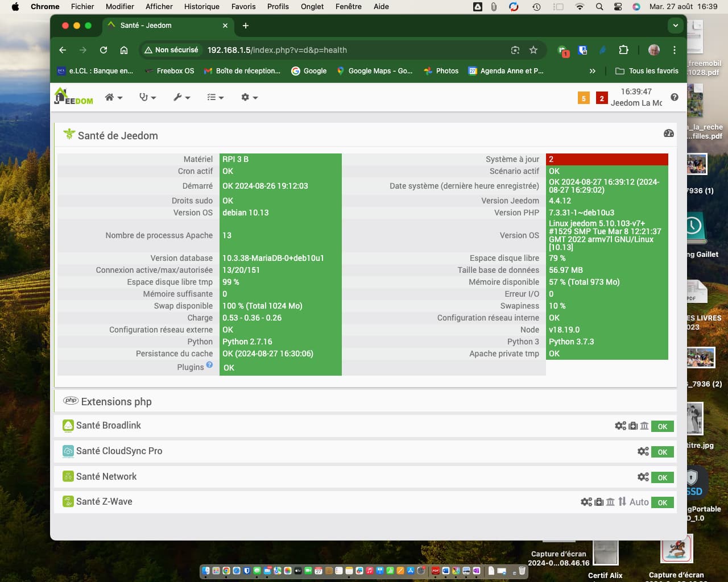Open the wrench Tools dropdown menu
Viewport: 728px width, 582px height.
pos(181,97)
